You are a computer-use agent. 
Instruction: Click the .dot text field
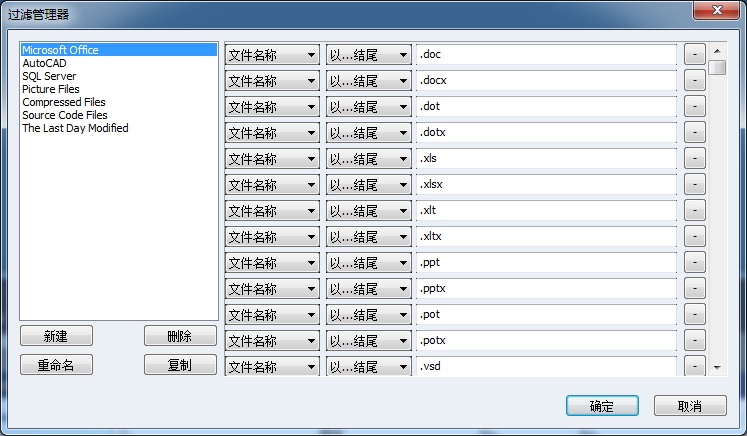[x=546, y=106]
